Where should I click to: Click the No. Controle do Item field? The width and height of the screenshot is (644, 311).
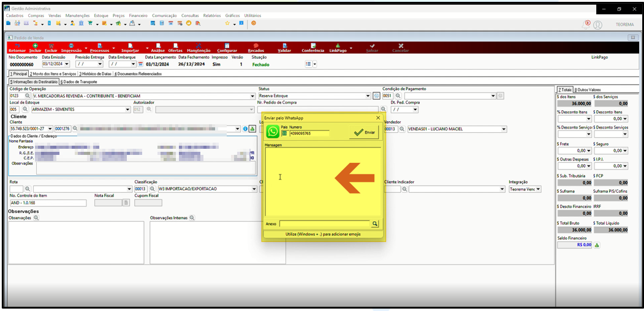click(48, 203)
